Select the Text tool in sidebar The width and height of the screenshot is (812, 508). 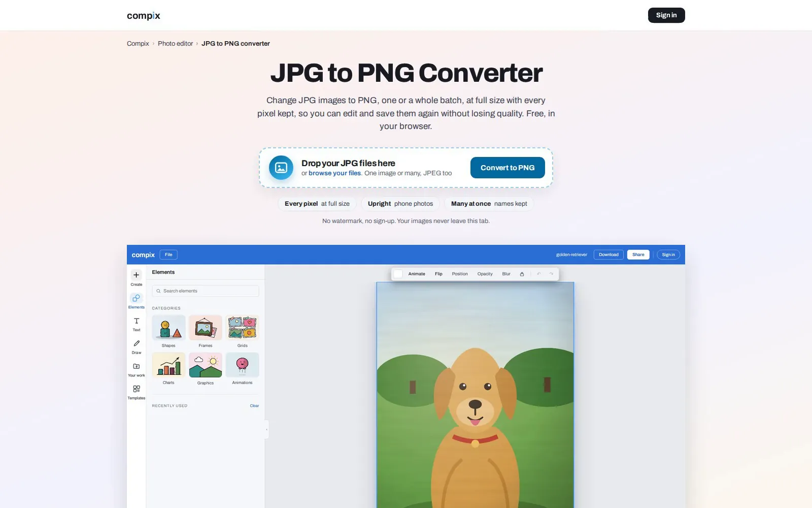(137, 324)
